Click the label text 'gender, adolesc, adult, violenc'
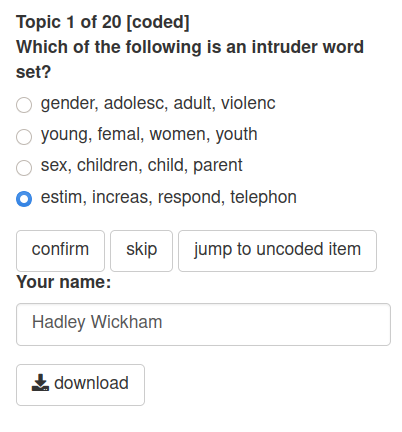Image resolution: width=402 pixels, height=432 pixels. pyautogui.click(x=158, y=103)
